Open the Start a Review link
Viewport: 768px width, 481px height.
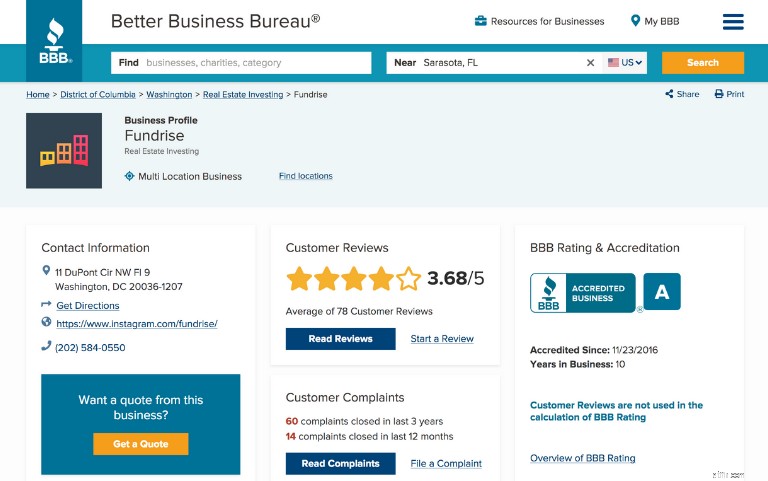click(x=442, y=339)
